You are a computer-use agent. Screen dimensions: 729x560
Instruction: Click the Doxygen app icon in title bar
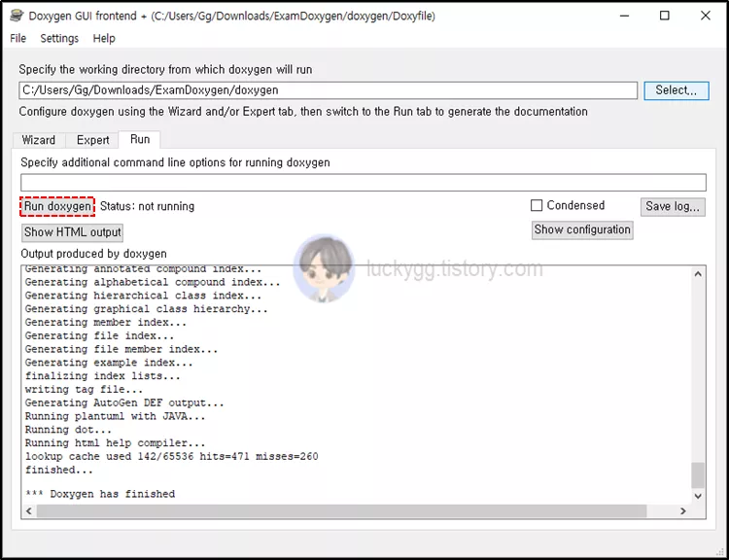[x=17, y=16]
